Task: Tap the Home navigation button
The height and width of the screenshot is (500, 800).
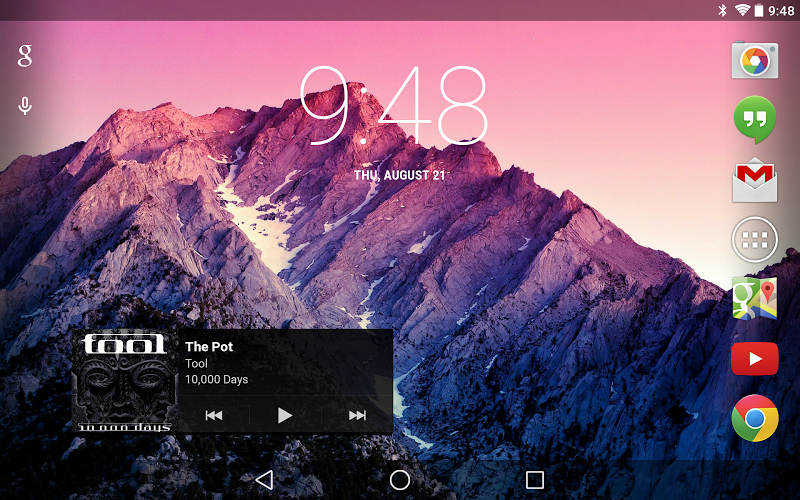Action: [x=399, y=480]
